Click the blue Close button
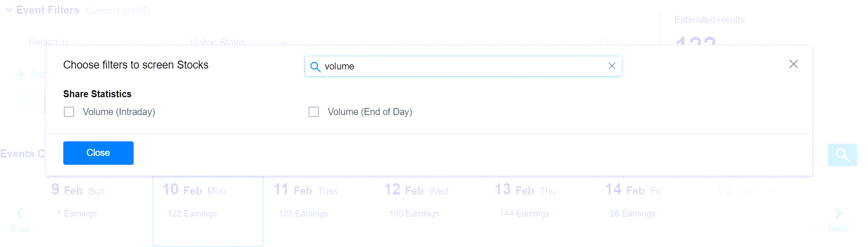This screenshot has width=868, height=247. pos(98,153)
